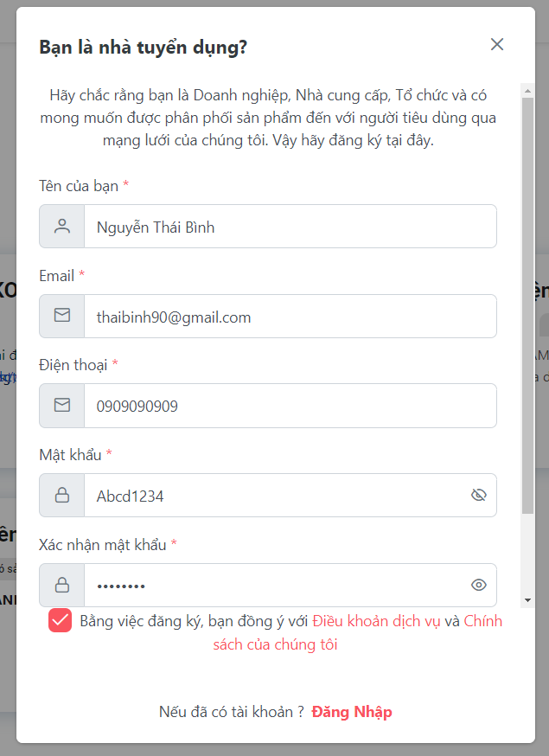Click the envelope icon beside Điện thoại field

[61, 405]
